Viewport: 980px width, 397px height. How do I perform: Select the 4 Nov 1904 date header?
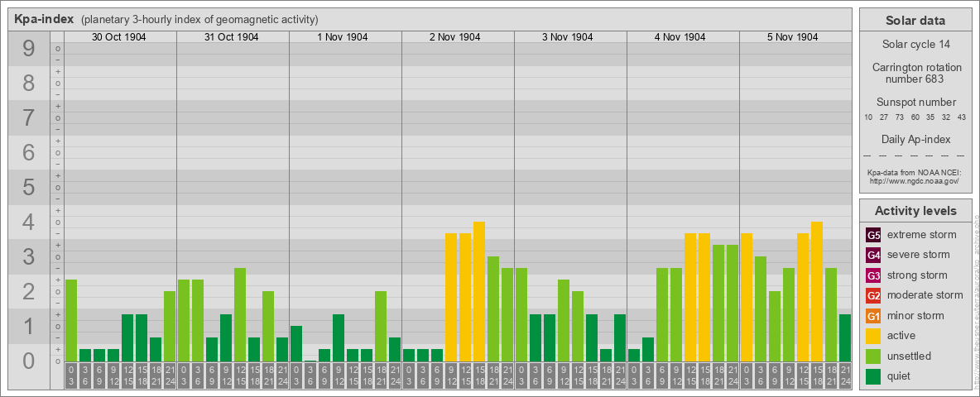click(680, 37)
